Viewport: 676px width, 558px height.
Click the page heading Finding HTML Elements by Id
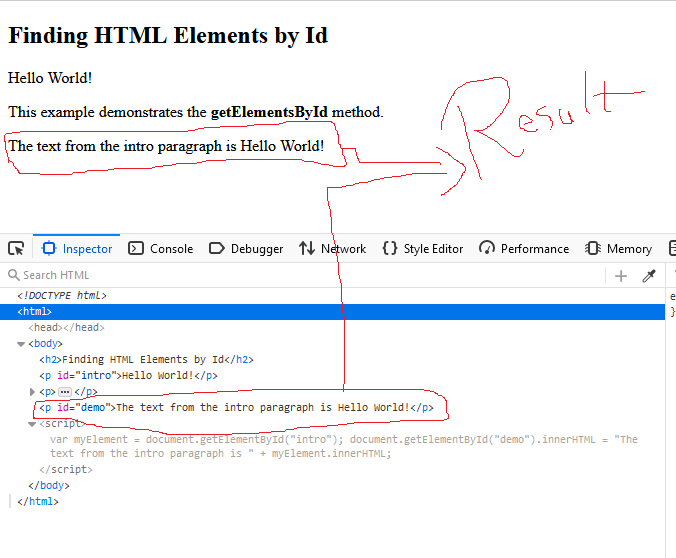(168, 35)
